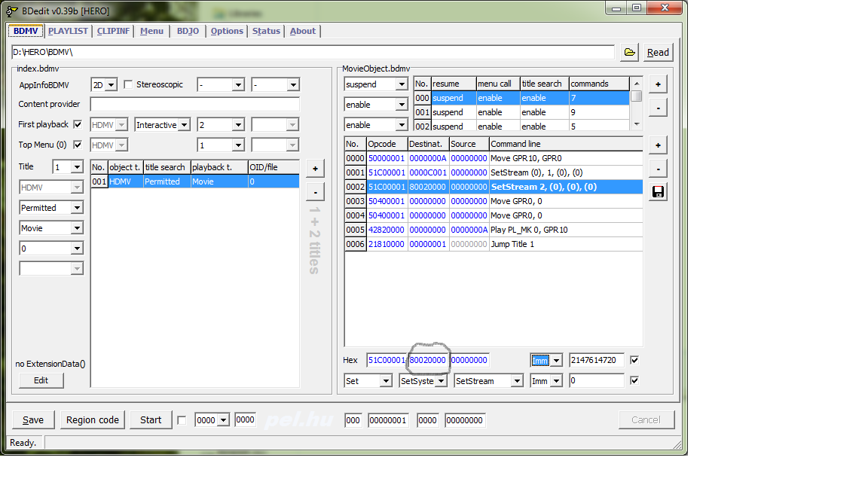
Task: Select command row 0000 Move GPR10, GPR0
Action: click(494, 158)
